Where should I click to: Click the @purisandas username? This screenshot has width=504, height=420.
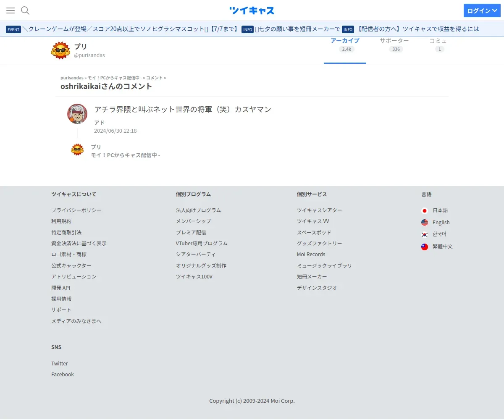[x=89, y=55]
